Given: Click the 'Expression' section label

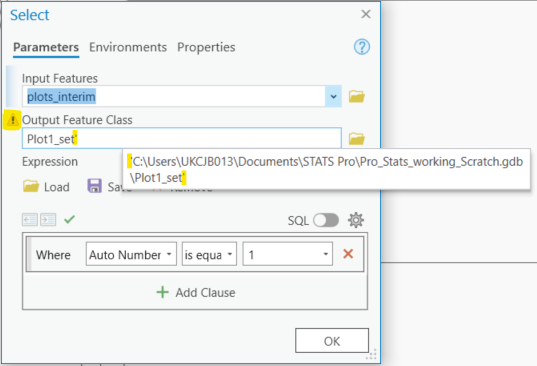Looking at the screenshot, I should (50, 162).
